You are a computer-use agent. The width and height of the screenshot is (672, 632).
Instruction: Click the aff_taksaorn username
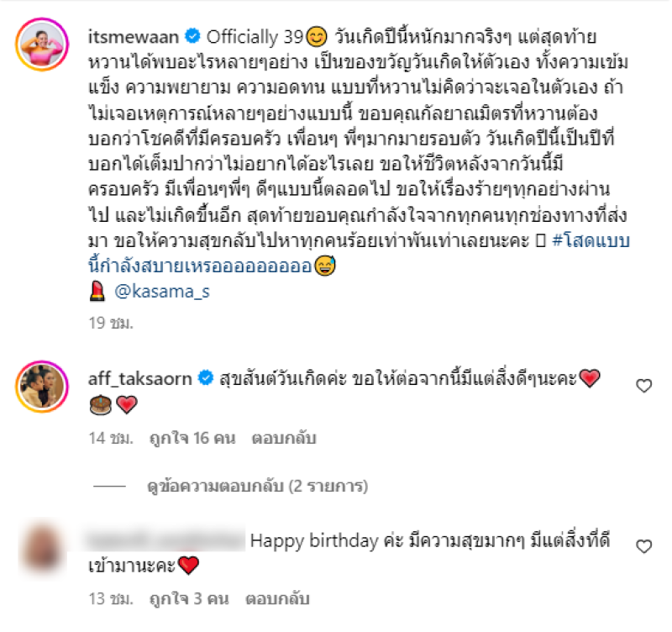coord(139,378)
